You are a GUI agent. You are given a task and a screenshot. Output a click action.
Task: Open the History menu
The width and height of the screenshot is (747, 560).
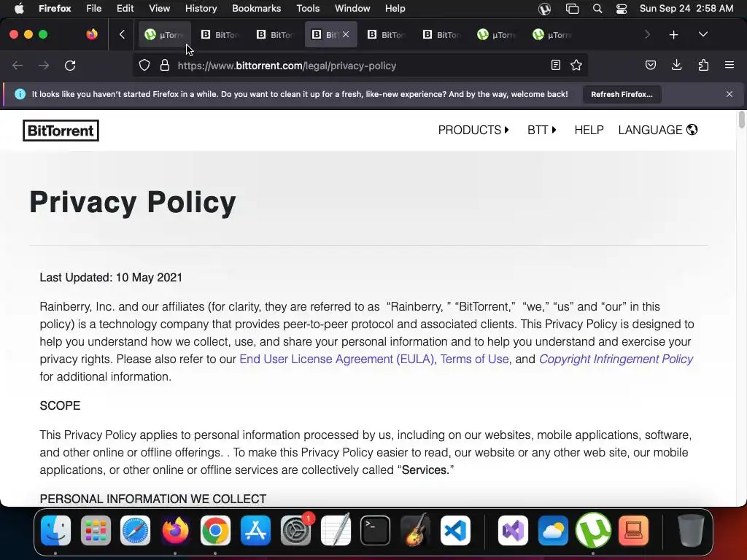(201, 9)
